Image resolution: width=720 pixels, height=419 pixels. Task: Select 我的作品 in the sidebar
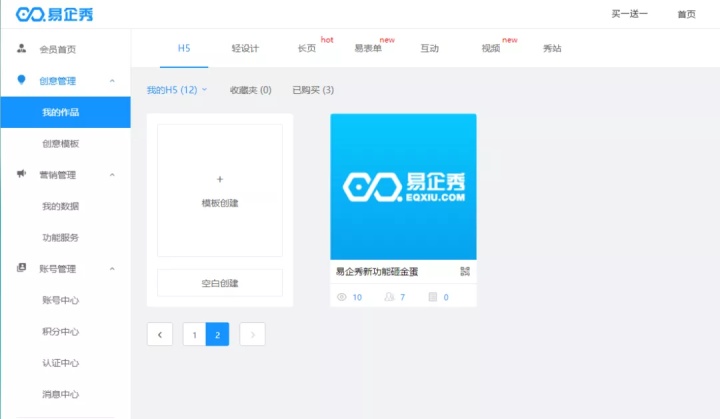[66, 112]
